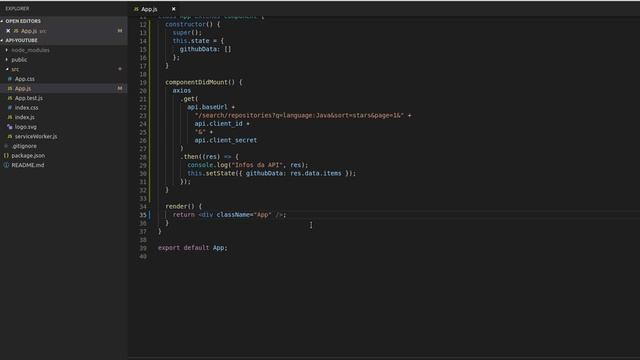Click the modified dot on src folder

tap(120, 69)
